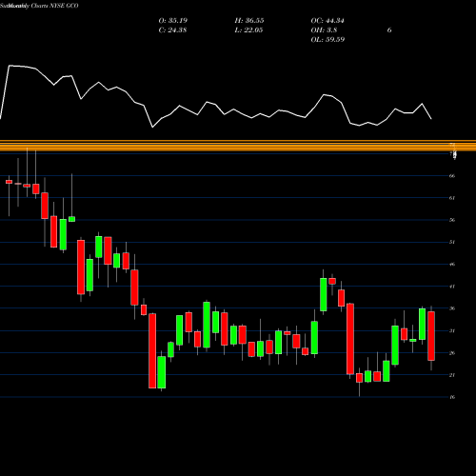476x476 pixels.
Task: Select the low value L: 22.05
Action: click(248, 30)
